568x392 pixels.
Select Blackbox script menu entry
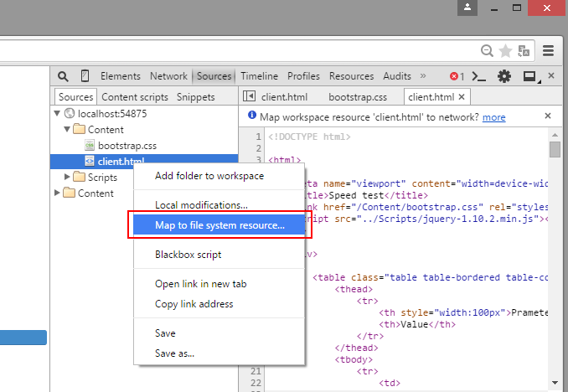point(219,255)
